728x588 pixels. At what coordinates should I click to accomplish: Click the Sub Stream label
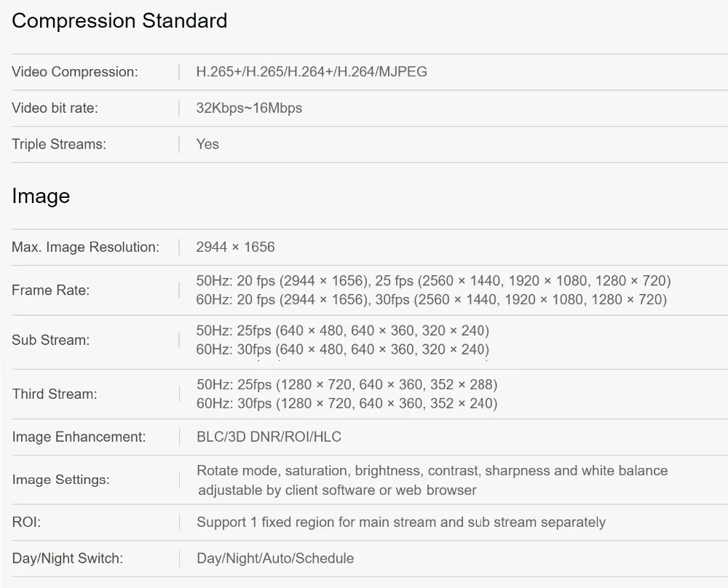pos(50,341)
